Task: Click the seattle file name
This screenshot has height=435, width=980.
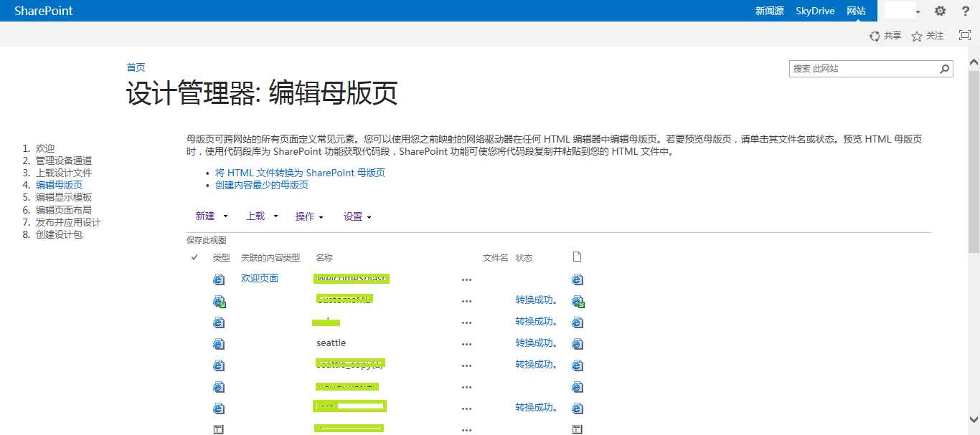Action: 331,343
